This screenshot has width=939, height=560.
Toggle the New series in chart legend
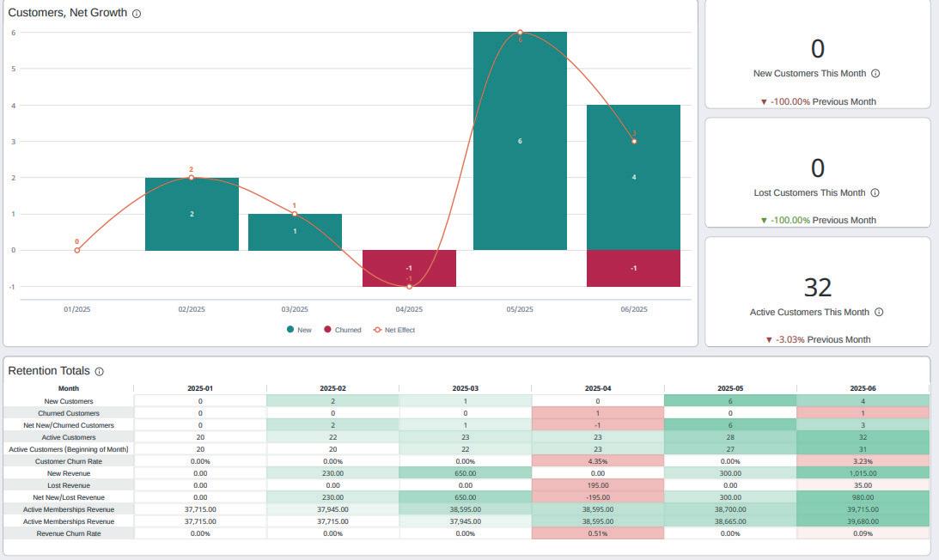point(299,330)
